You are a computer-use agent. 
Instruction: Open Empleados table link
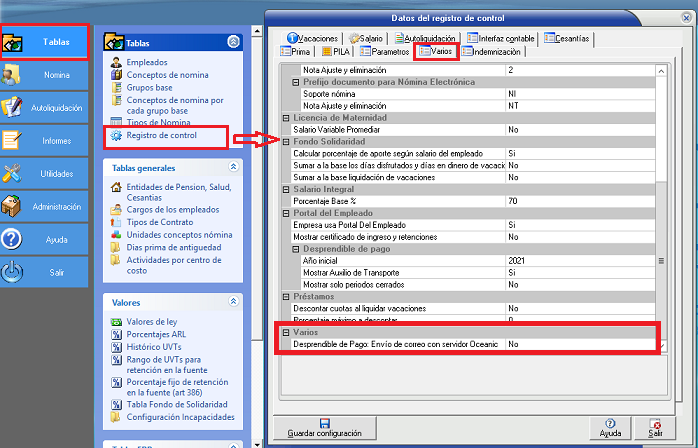click(x=147, y=62)
